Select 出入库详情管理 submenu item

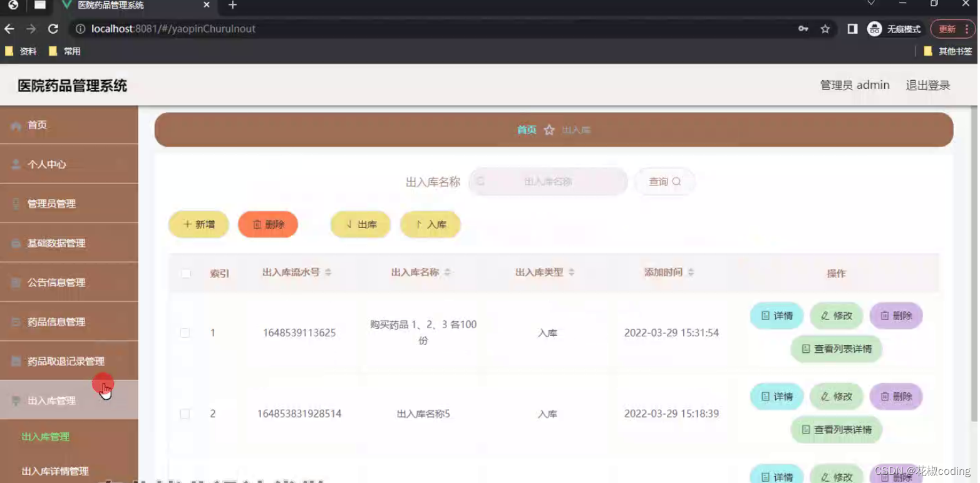pyautogui.click(x=55, y=471)
